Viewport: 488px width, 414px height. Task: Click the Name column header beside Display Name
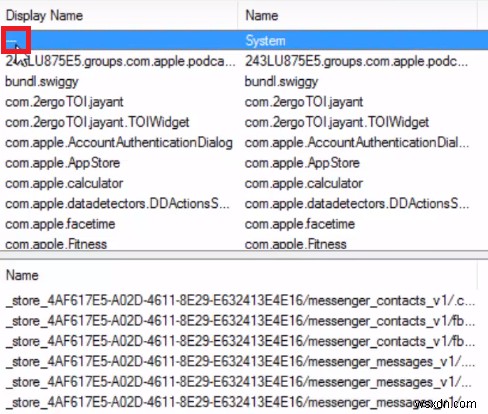(262, 16)
